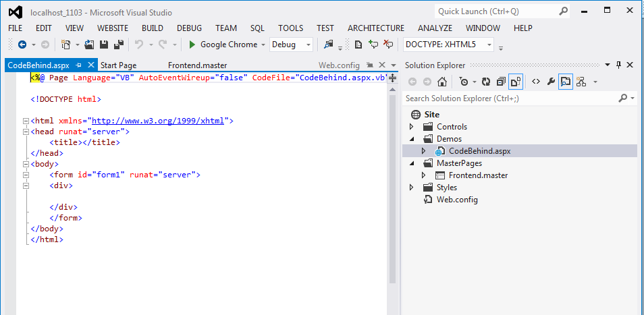Open the New File dropdown arrow

click(x=77, y=45)
